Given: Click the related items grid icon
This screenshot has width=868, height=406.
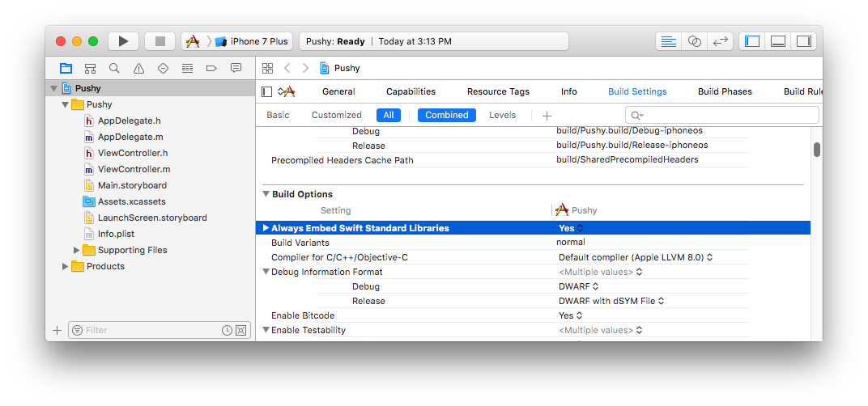Looking at the screenshot, I should 268,68.
